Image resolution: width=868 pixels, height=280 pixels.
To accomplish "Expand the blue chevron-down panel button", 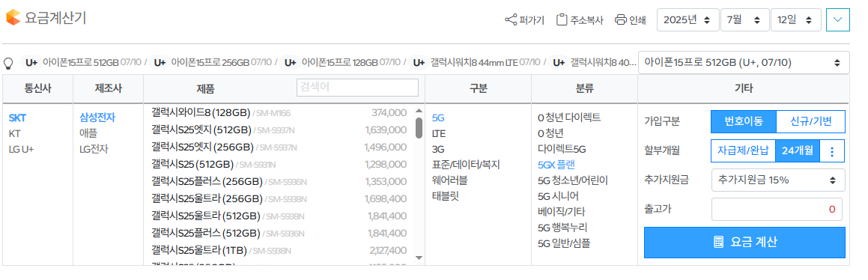I will (x=837, y=20).
